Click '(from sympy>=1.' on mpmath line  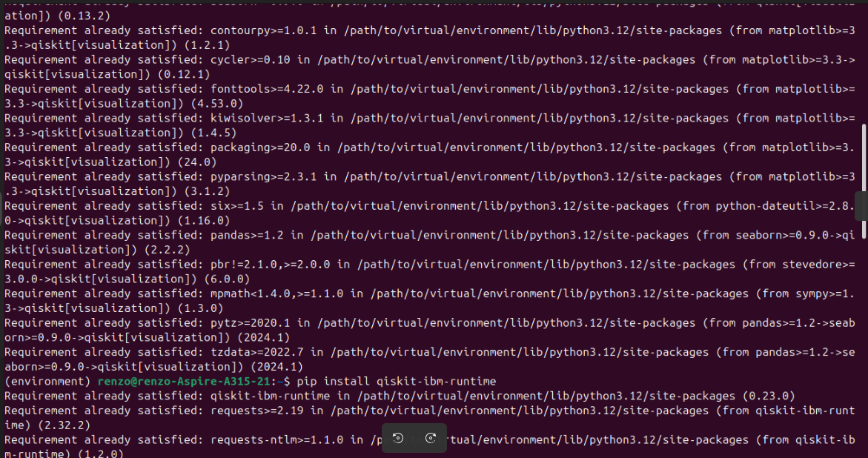point(805,293)
